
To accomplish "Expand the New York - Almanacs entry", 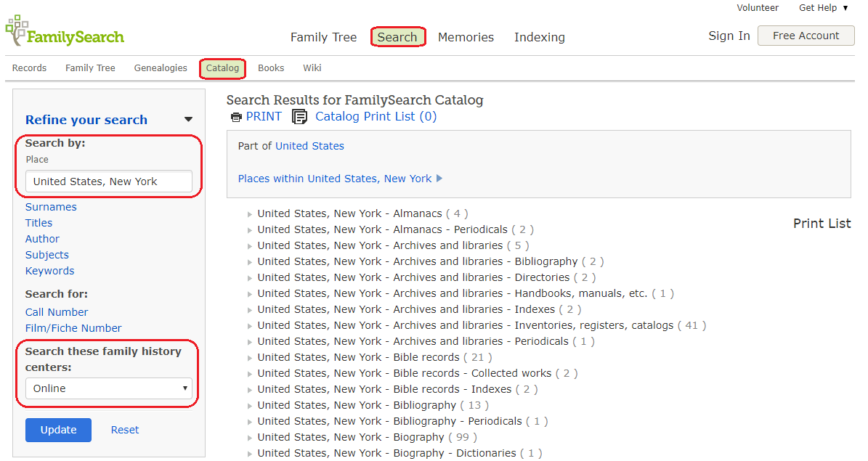I will [251, 214].
